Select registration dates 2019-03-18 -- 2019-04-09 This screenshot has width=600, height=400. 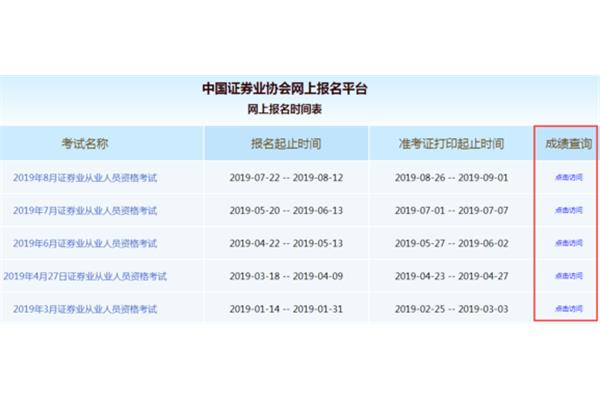pyautogui.click(x=286, y=276)
